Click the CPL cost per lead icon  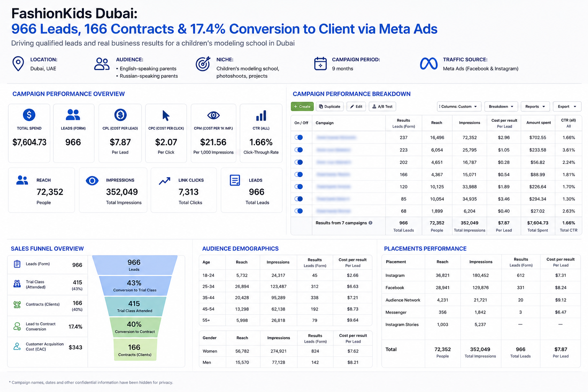[x=120, y=114]
